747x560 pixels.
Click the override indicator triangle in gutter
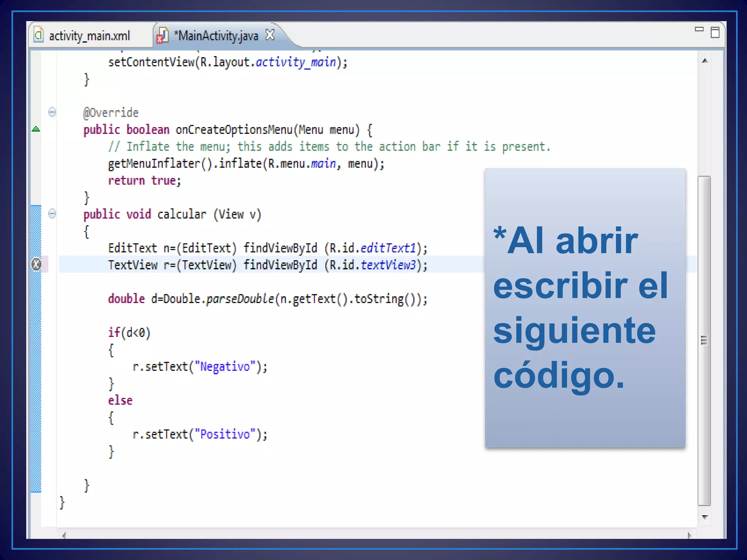click(x=36, y=129)
